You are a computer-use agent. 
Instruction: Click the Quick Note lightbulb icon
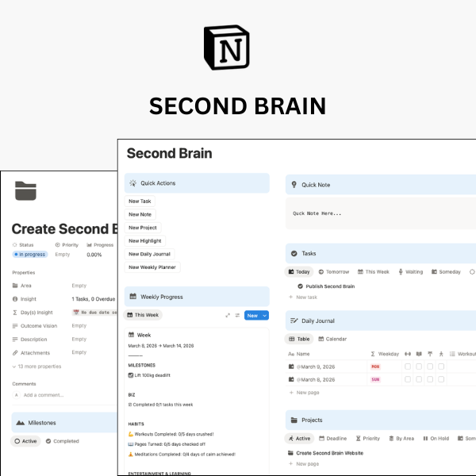coord(294,185)
